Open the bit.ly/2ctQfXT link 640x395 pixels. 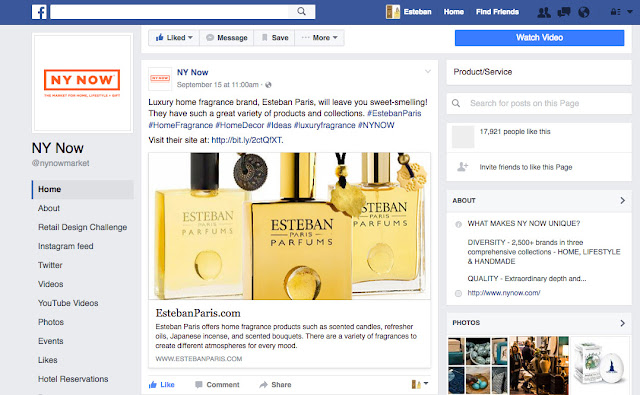pyautogui.click(x=247, y=140)
